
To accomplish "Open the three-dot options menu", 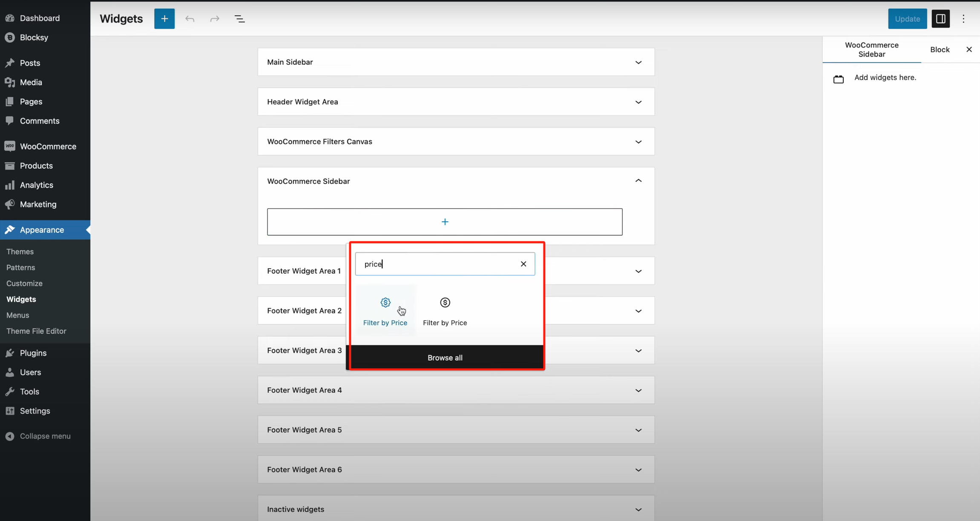I will pyautogui.click(x=963, y=19).
